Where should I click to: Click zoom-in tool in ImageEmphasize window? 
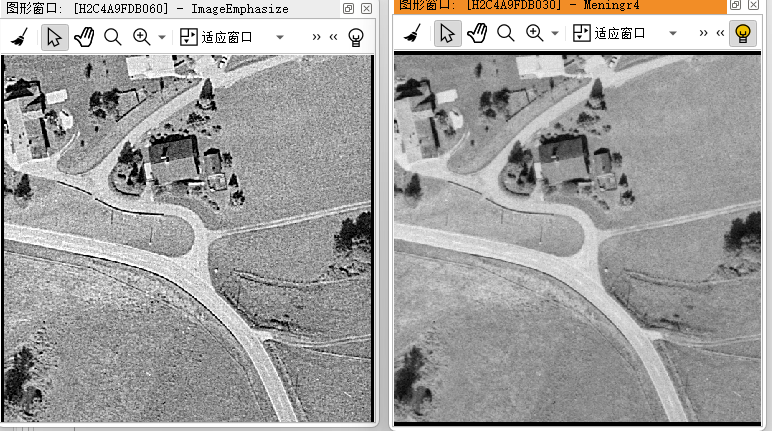[141, 37]
